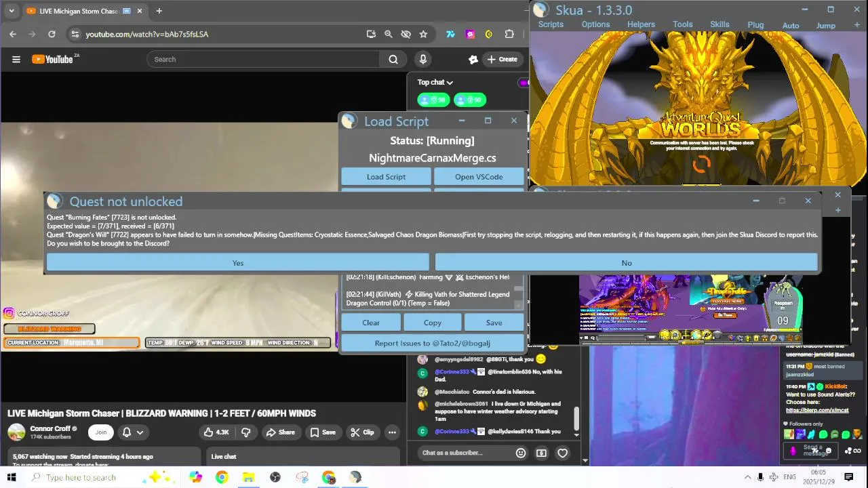Click Yes in the Quest not unlocked dialog
The width and height of the screenshot is (868, 488).
tap(238, 262)
